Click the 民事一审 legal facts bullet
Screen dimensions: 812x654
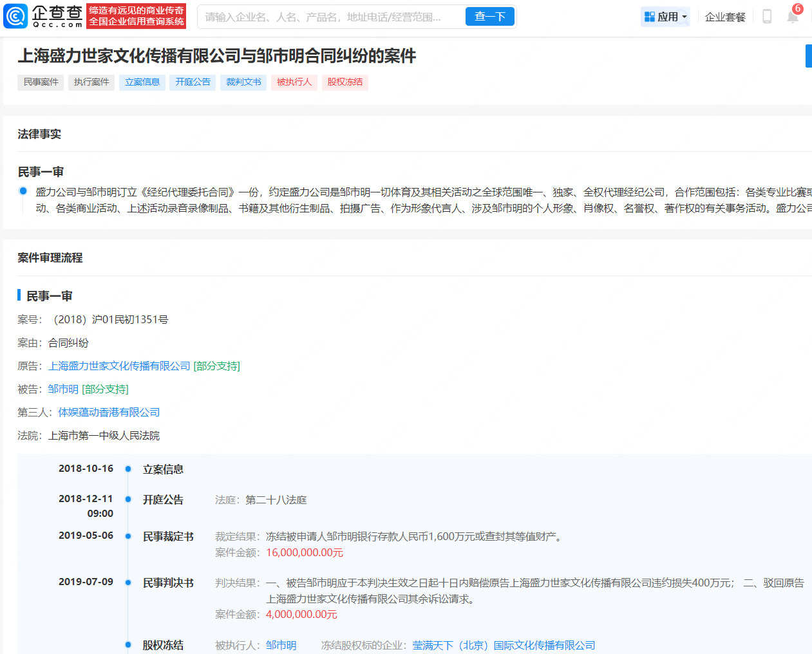(23, 191)
